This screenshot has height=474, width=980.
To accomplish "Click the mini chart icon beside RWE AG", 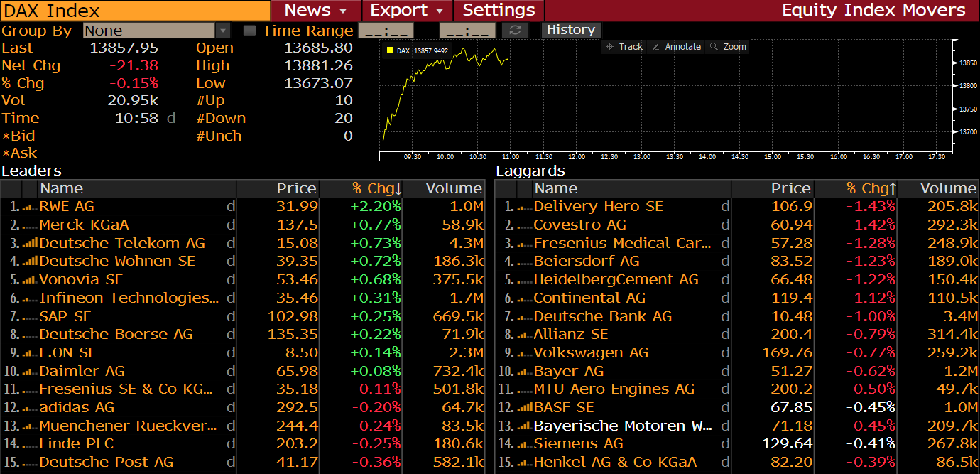I will coord(29,207).
